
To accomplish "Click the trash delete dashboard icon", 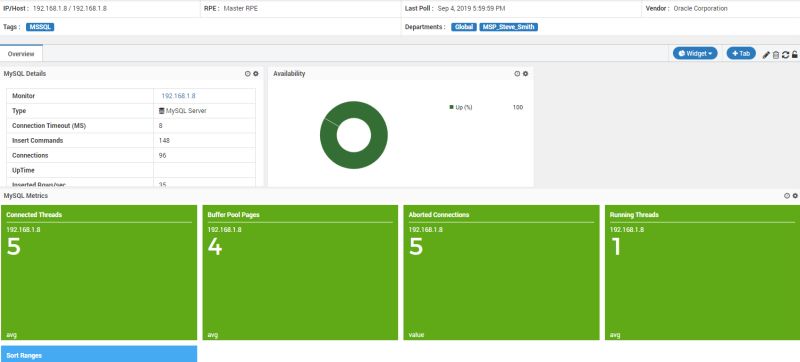I will [776, 55].
